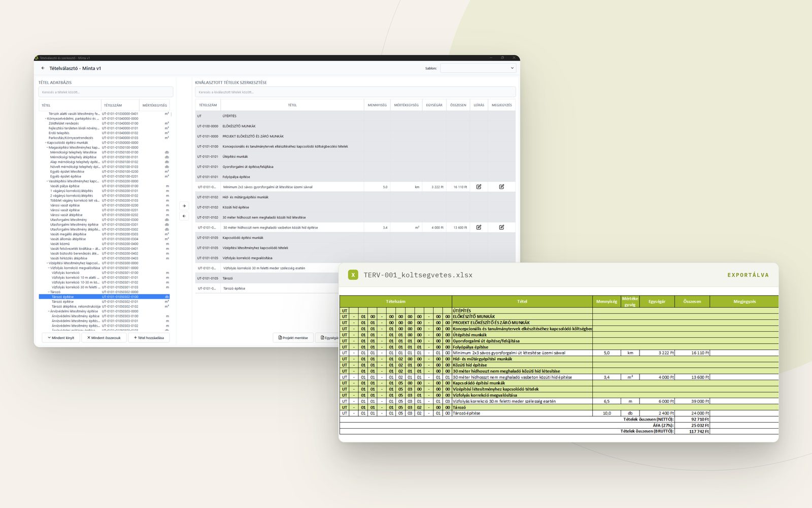
Task: Collapse the Magasépítési létesítményhez tree node
Action: (x=47, y=147)
